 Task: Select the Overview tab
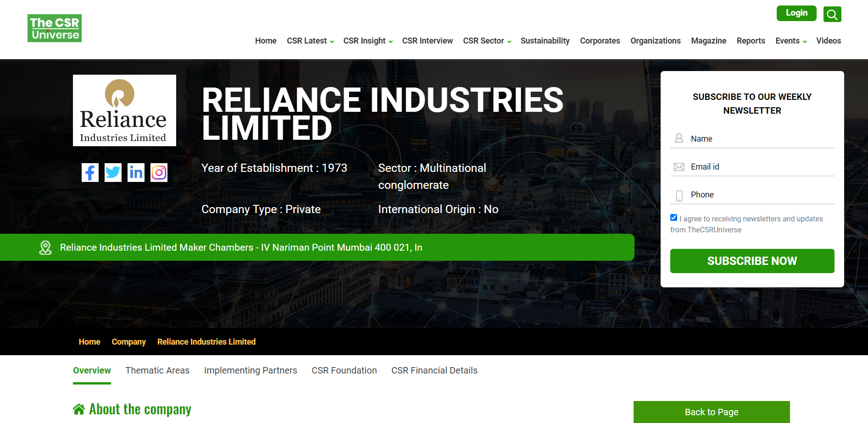[x=92, y=370]
